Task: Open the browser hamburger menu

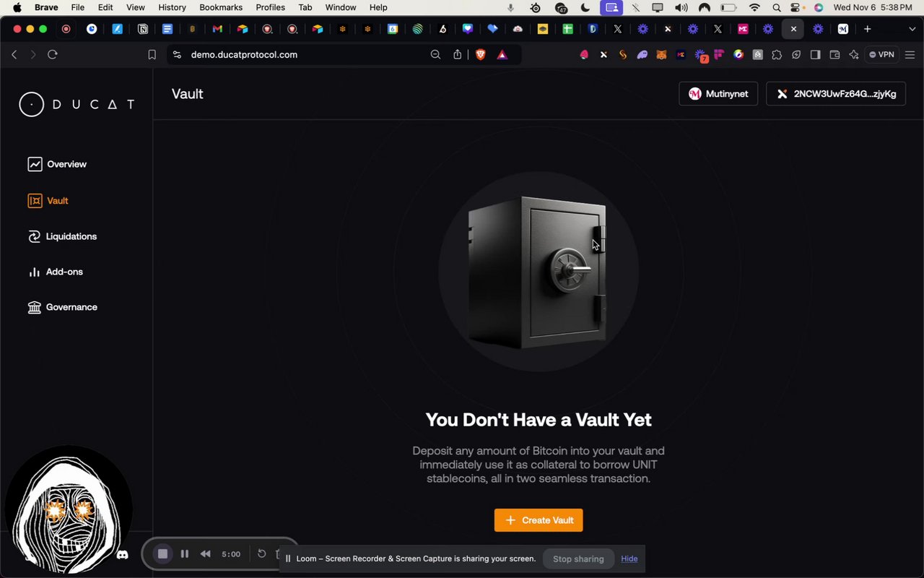Action: click(x=910, y=55)
